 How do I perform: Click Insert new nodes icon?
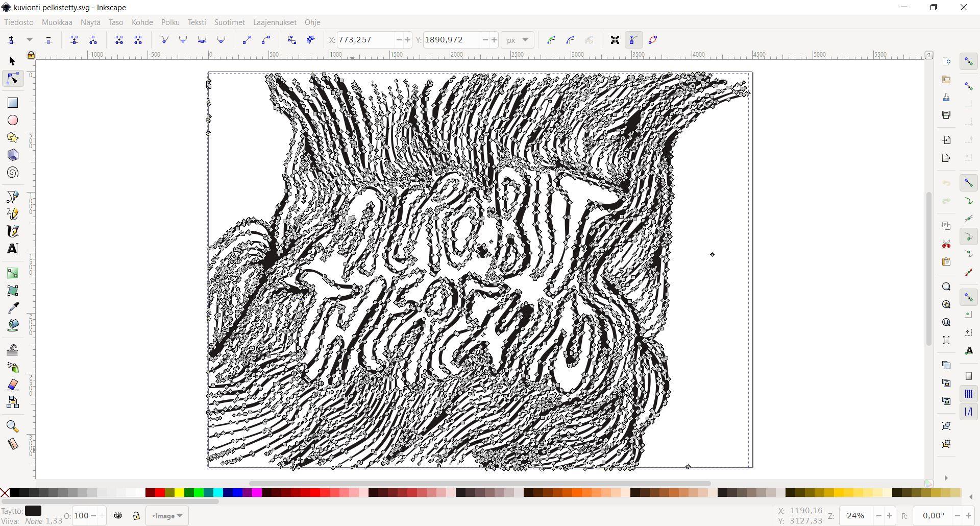click(x=11, y=40)
